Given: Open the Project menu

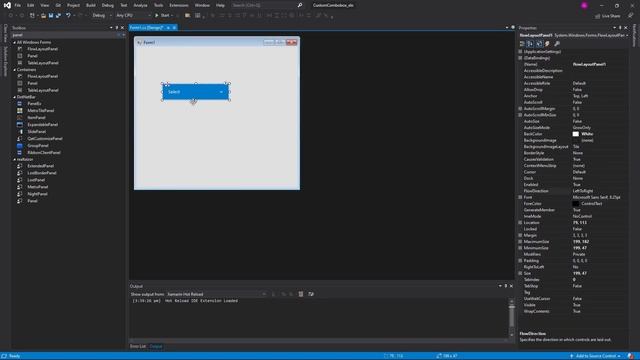Looking at the screenshot, I should tap(73, 5).
